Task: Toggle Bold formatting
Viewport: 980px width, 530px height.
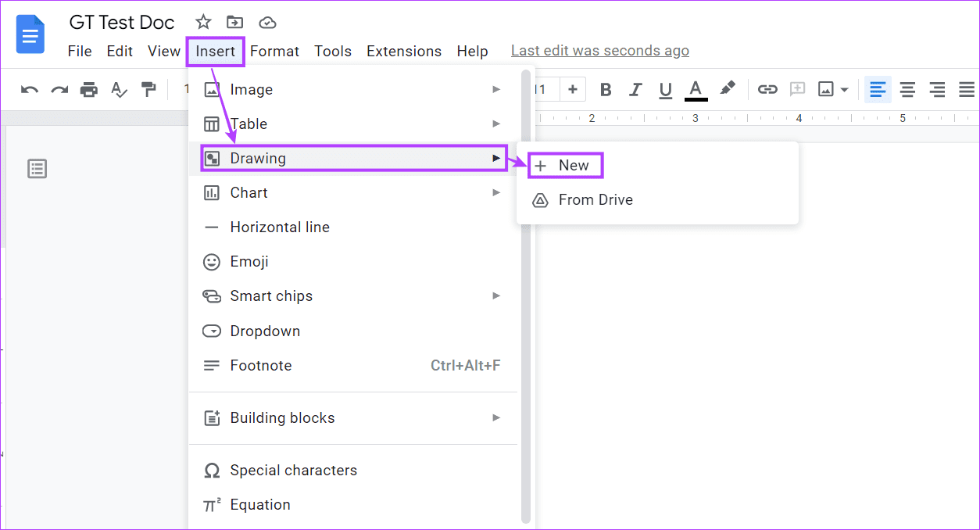Action: tap(606, 89)
